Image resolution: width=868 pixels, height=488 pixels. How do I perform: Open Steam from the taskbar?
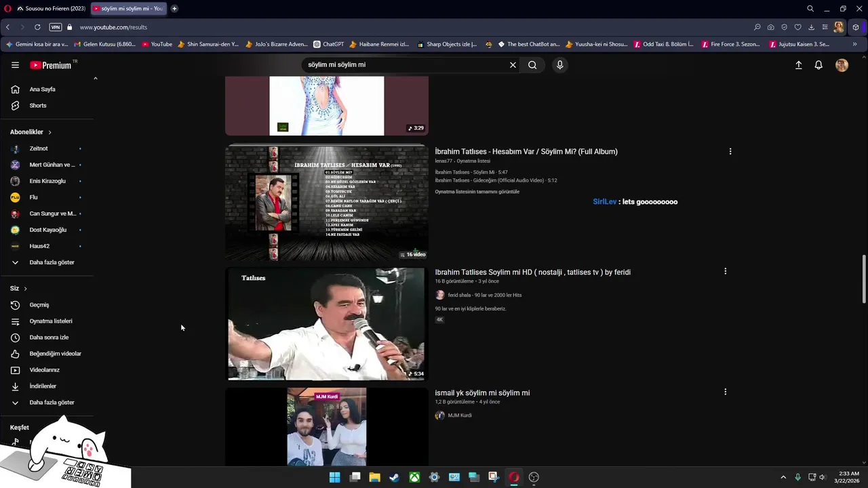coord(394,477)
